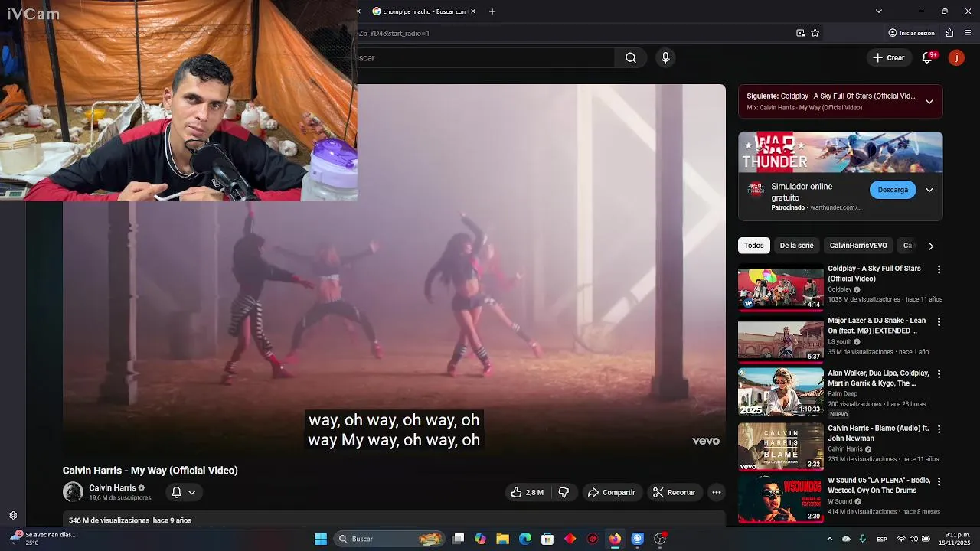Select the CalvinHarrisVEVO filter chip
Screen dimensions: 980x551
click(x=858, y=246)
